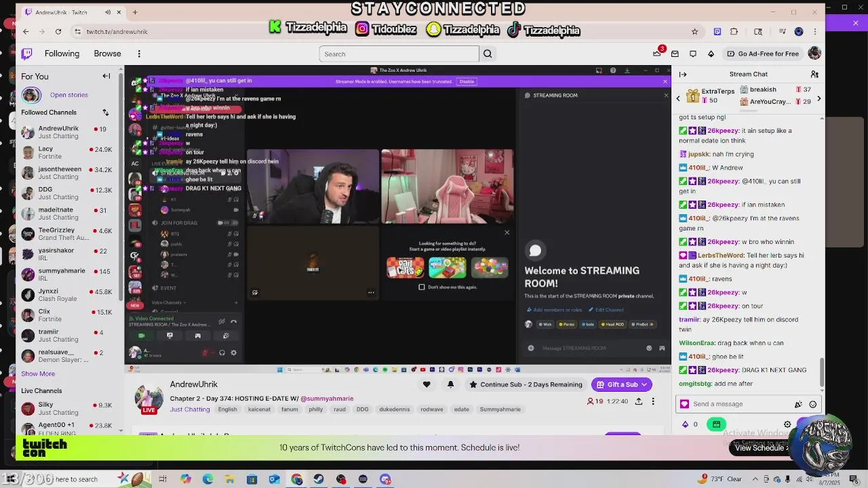Click the Twitch logo home icon
Screen dimensions: 868x488
click(x=26, y=54)
